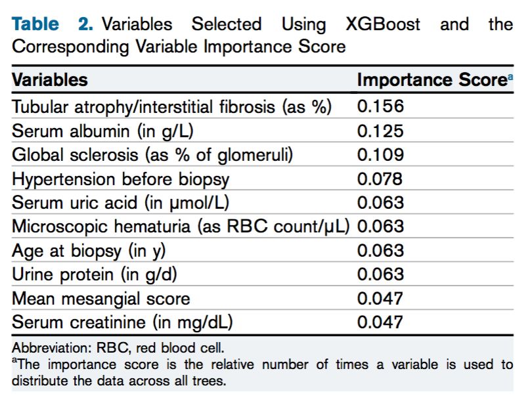Image resolution: width=532 pixels, height=415 pixels.
Task: Select the Hypertension before biopsy row
Action: coord(121,179)
